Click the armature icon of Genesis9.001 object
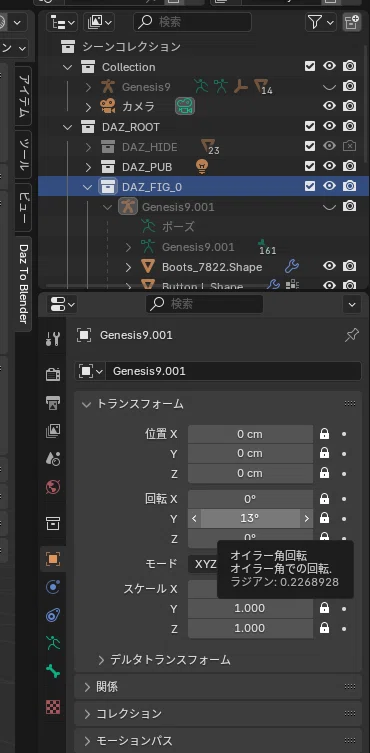 coord(127,207)
